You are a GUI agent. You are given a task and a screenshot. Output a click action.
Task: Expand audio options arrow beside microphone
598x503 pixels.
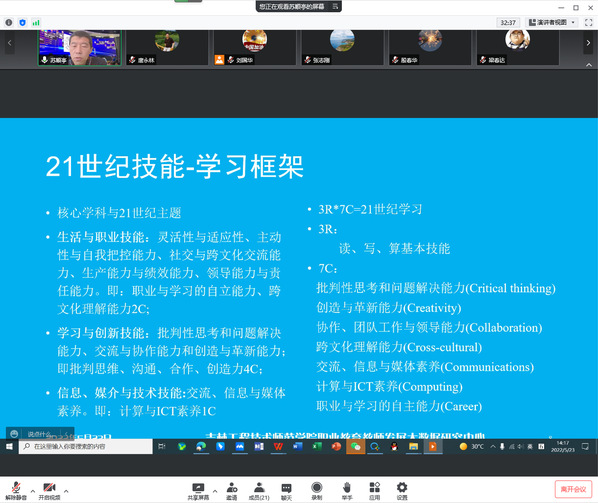[32, 491]
